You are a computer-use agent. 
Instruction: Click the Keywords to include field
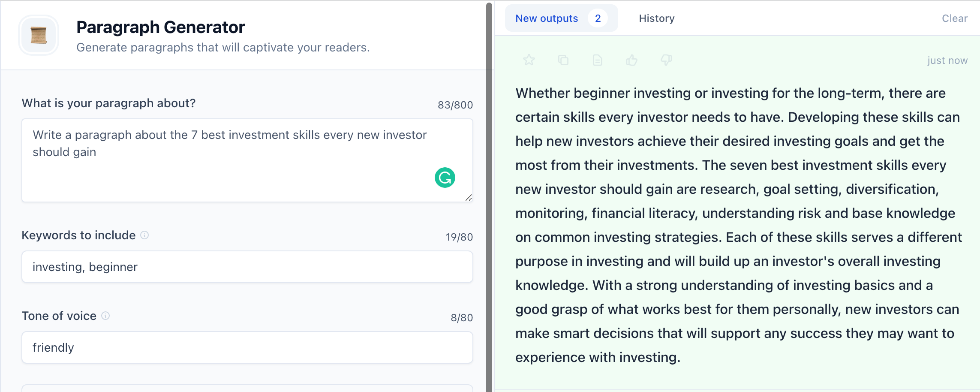[247, 267]
